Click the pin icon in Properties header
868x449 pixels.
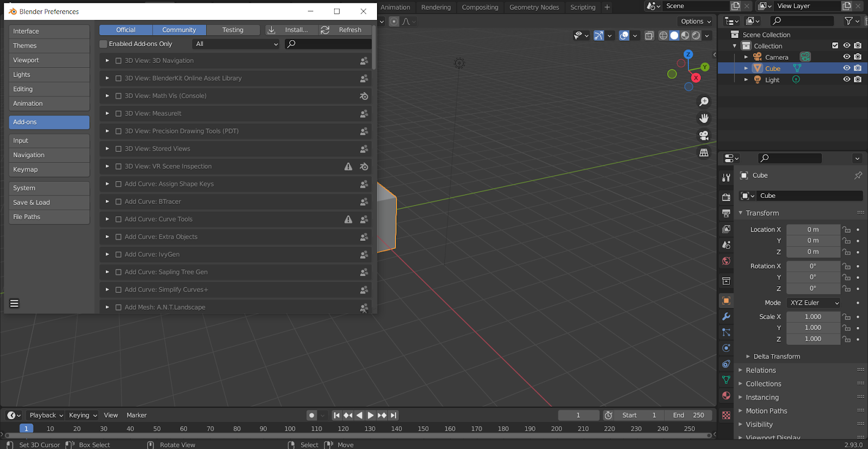(858, 176)
